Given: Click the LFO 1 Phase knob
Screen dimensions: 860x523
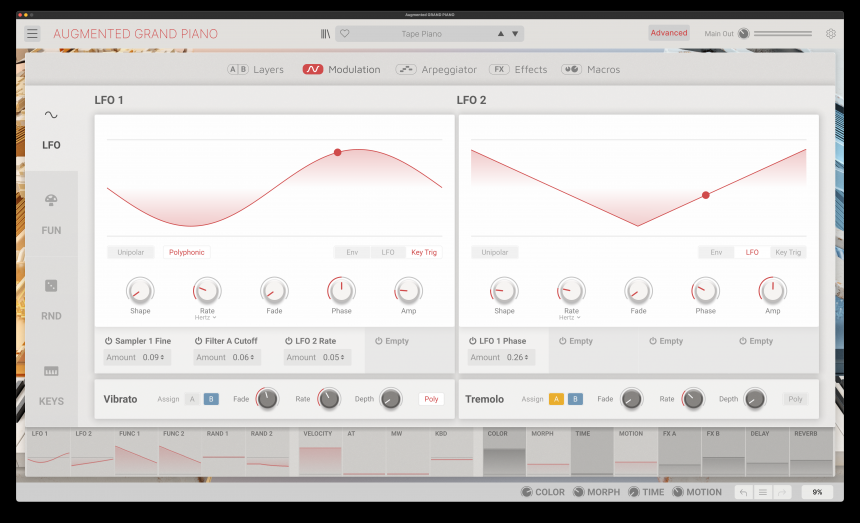Looking at the screenshot, I should [x=341, y=291].
